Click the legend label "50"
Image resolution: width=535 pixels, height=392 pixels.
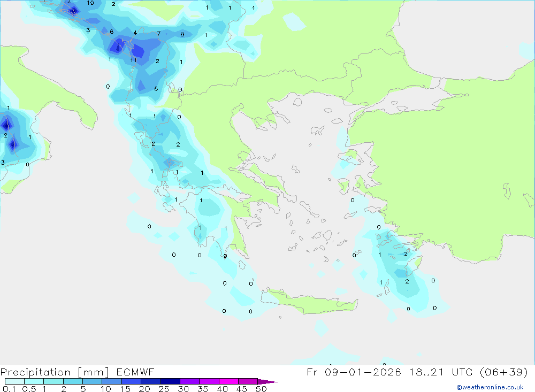(x=261, y=389)
